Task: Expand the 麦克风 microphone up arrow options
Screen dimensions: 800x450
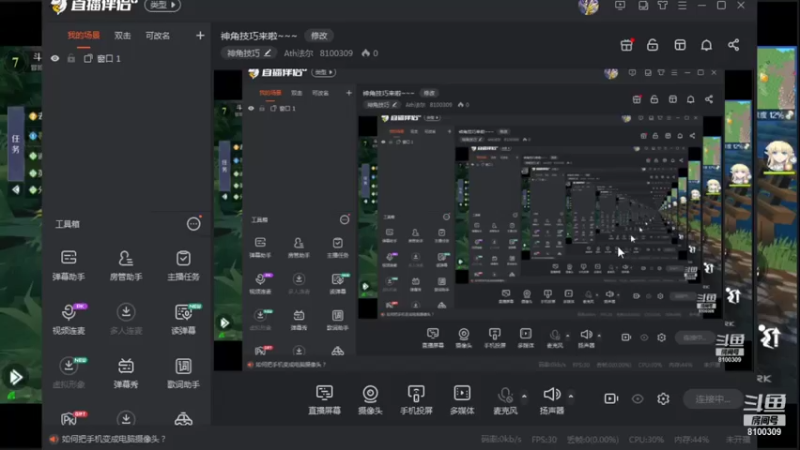Action: (524, 396)
